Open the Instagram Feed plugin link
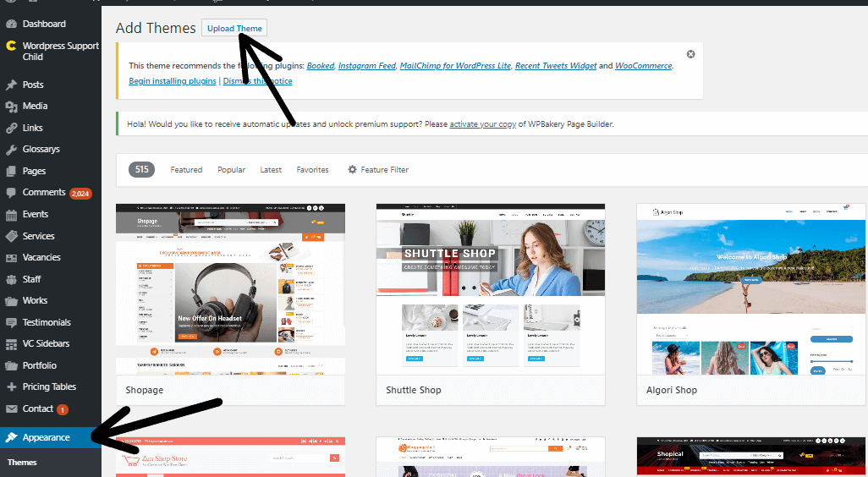 tap(367, 66)
